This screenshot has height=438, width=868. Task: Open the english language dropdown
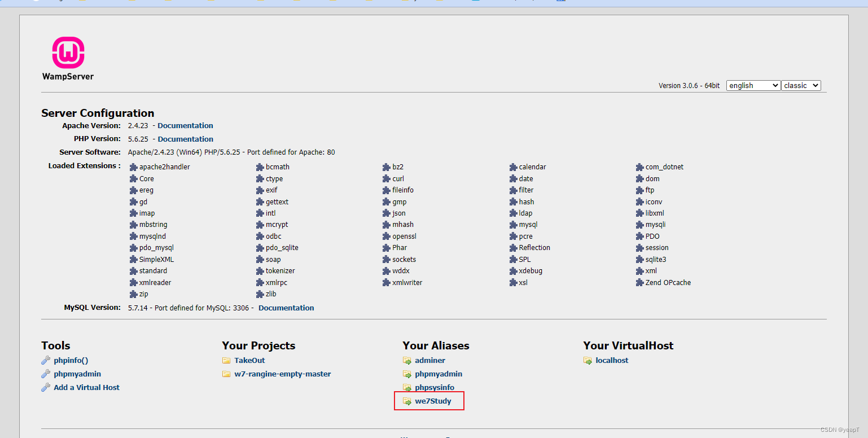tap(753, 85)
